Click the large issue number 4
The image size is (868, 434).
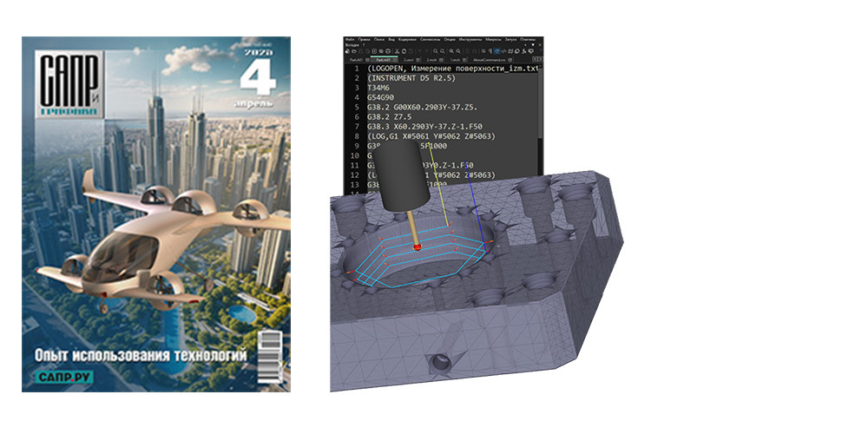(258, 76)
